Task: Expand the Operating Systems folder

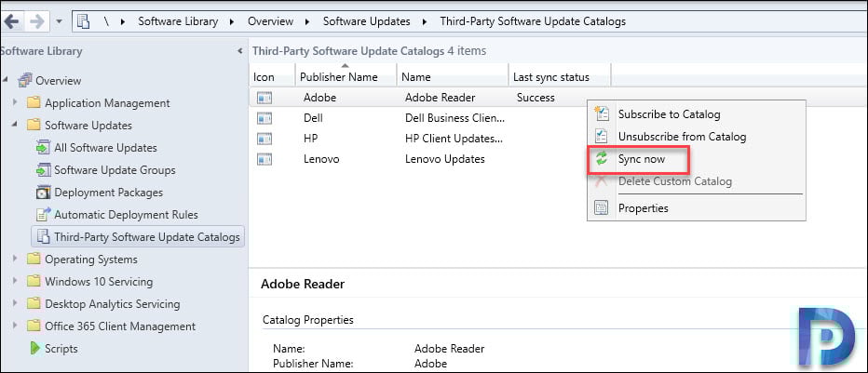Action: tap(15, 259)
